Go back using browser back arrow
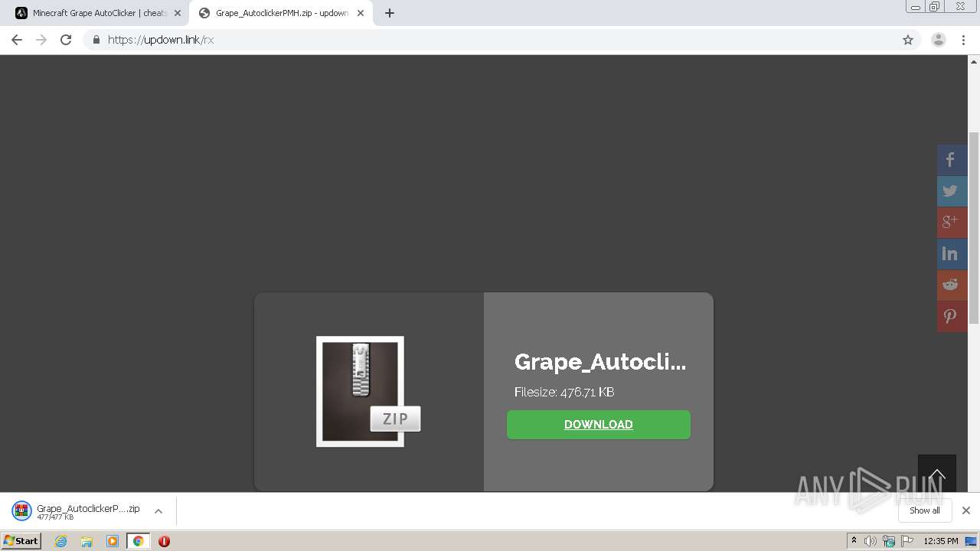The height and width of the screenshot is (551, 980). tap(17, 40)
